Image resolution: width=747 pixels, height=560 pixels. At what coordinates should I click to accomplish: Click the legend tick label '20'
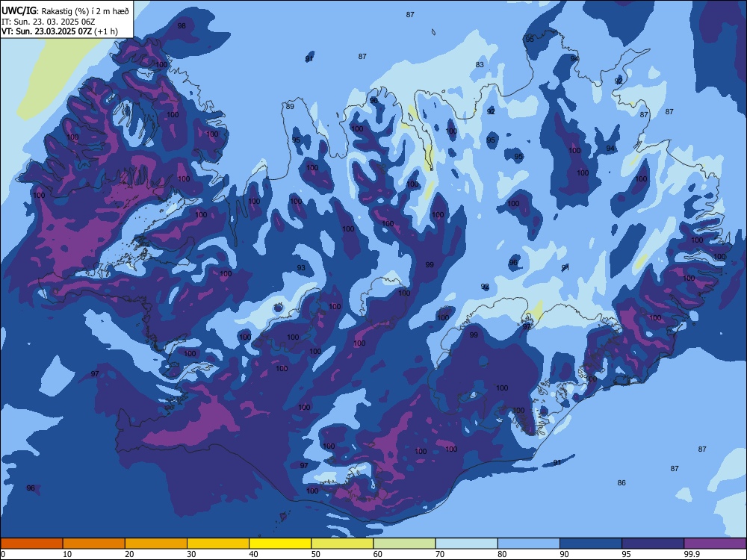coord(129,554)
